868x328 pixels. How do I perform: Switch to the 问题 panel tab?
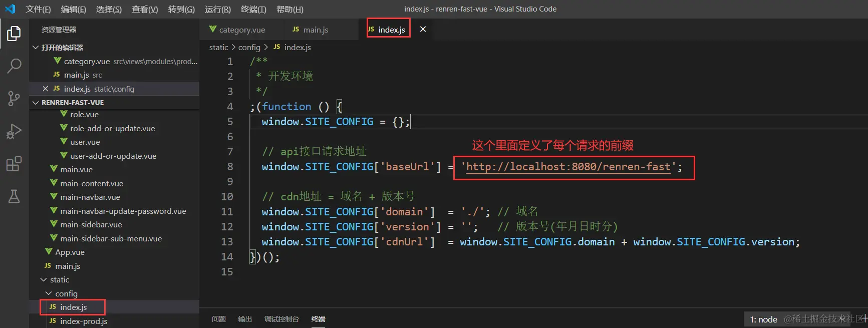(x=218, y=319)
